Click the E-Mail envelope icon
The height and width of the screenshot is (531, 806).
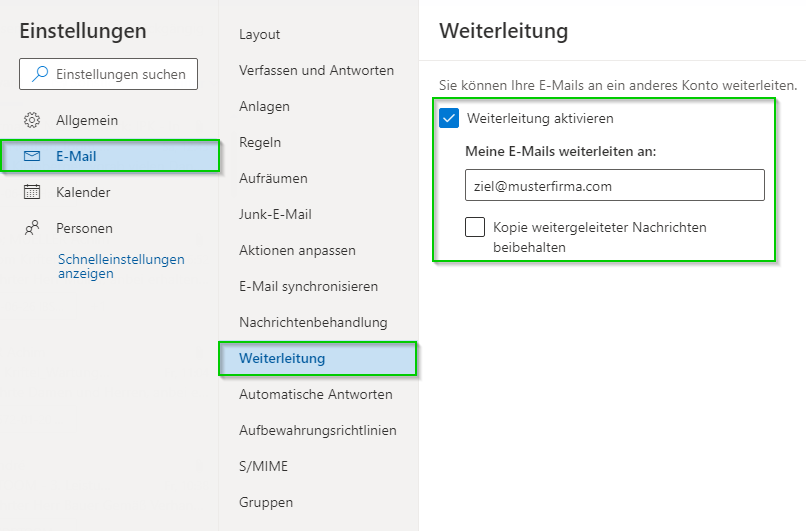[32, 156]
